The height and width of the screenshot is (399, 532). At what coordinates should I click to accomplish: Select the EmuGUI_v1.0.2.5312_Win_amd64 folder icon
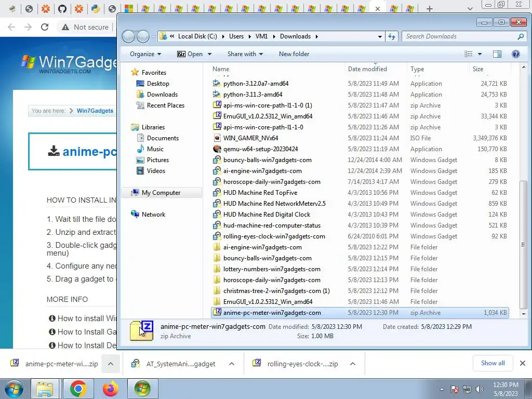click(217, 302)
